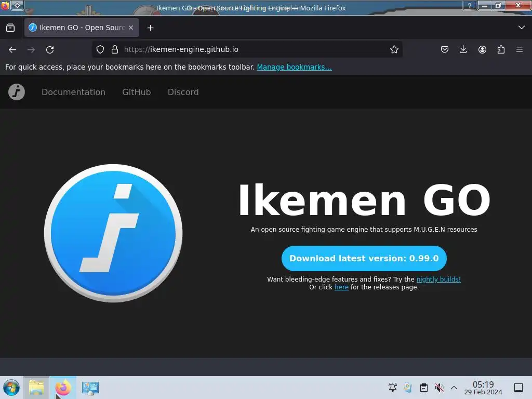Screen dimensions: 532x399
Task: Click the tray icon right of the bell
Action: click(408, 388)
